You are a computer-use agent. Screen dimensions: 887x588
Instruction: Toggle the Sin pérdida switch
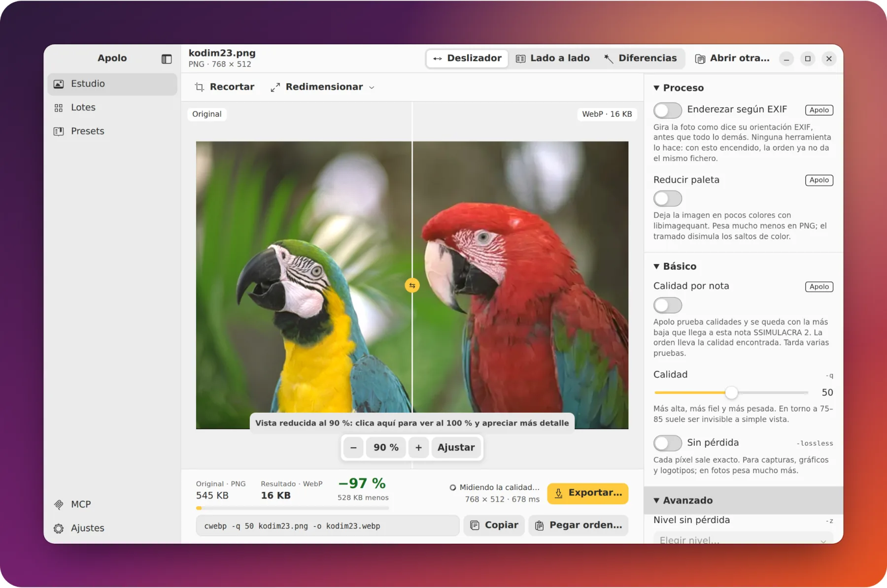click(x=668, y=443)
